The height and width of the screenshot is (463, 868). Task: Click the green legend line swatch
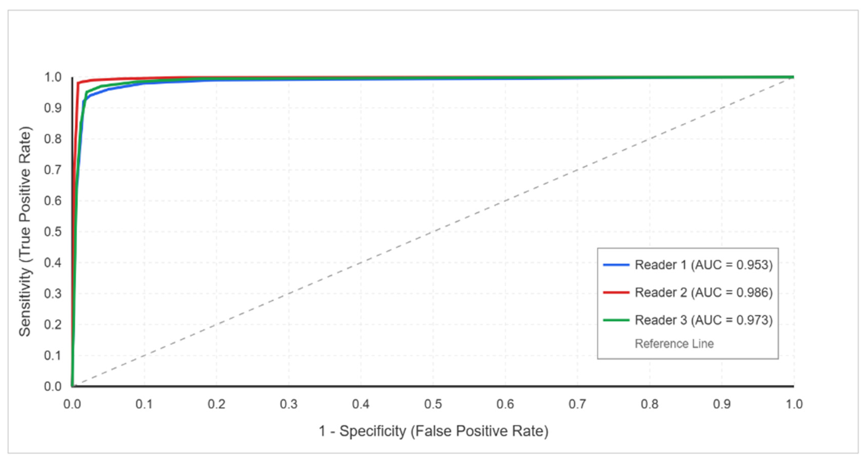(616, 320)
